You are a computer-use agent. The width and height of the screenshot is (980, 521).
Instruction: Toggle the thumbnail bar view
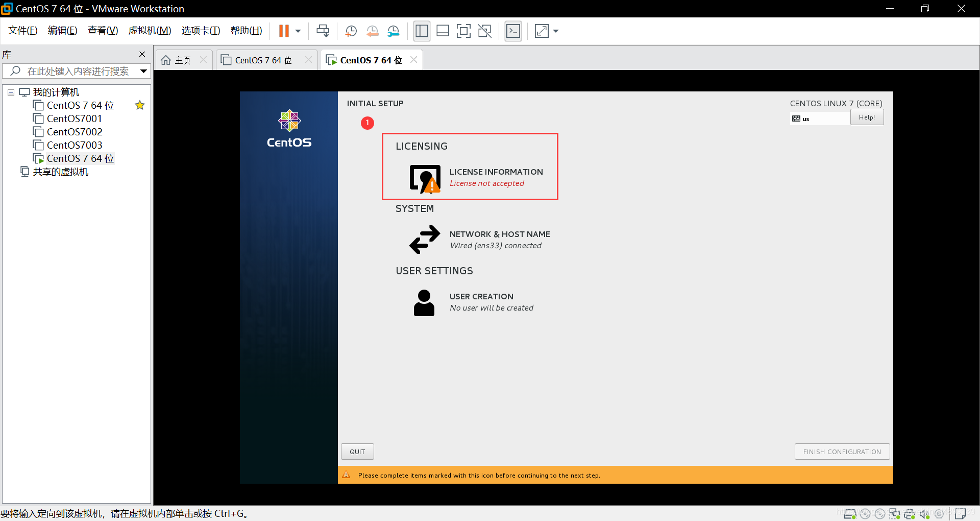[x=443, y=31]
